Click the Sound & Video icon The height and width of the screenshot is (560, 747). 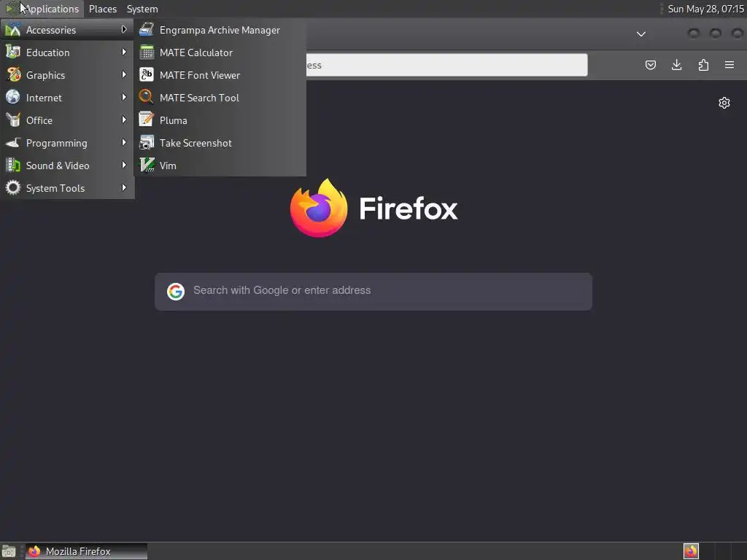pyautogui.click(x=13, y=166)
